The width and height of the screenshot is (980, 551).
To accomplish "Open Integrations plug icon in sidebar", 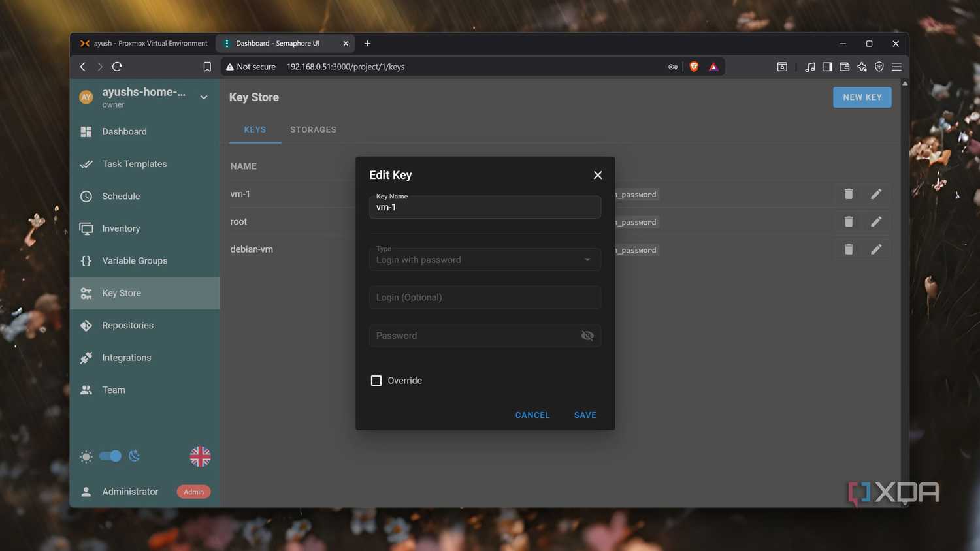I will click(86, 358).
